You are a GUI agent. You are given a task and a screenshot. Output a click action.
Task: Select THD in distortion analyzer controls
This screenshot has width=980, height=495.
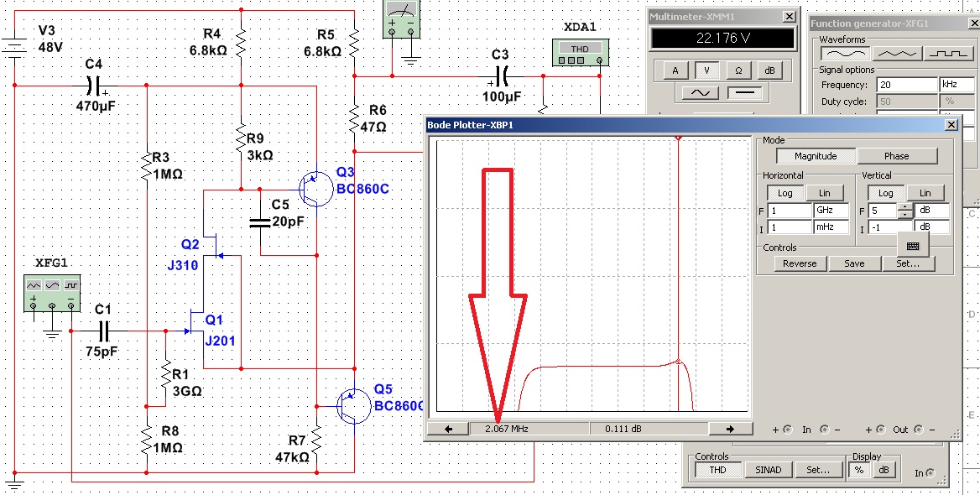pyautogui.click(x=717, y=469)
